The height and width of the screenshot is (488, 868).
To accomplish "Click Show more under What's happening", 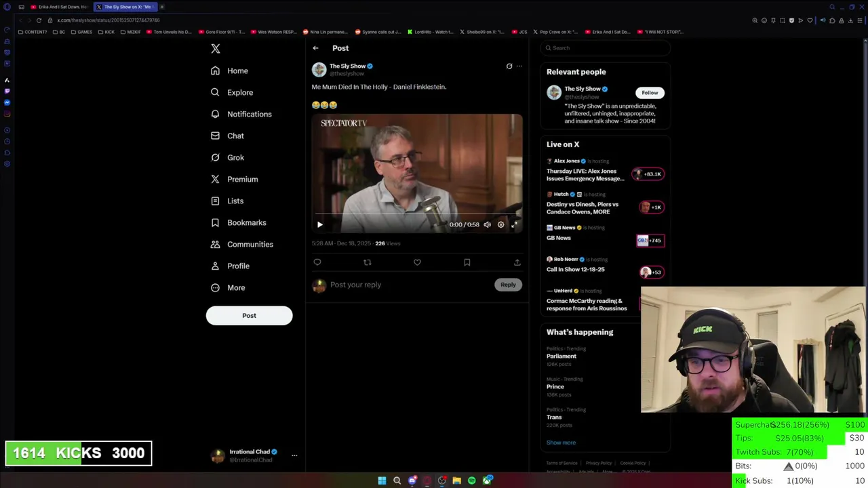I will point(561,443).
